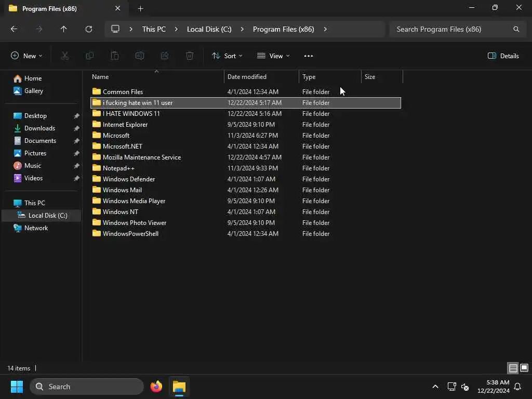This screenshot has width=532, height=399.
Task: Show hidden system tray icons
Action: pos(435,387)
